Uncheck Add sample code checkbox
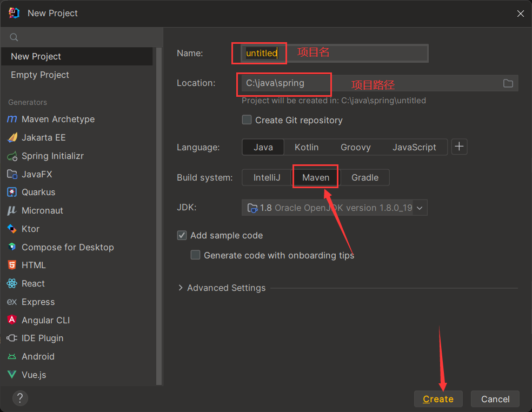 [x=182, y=235]
